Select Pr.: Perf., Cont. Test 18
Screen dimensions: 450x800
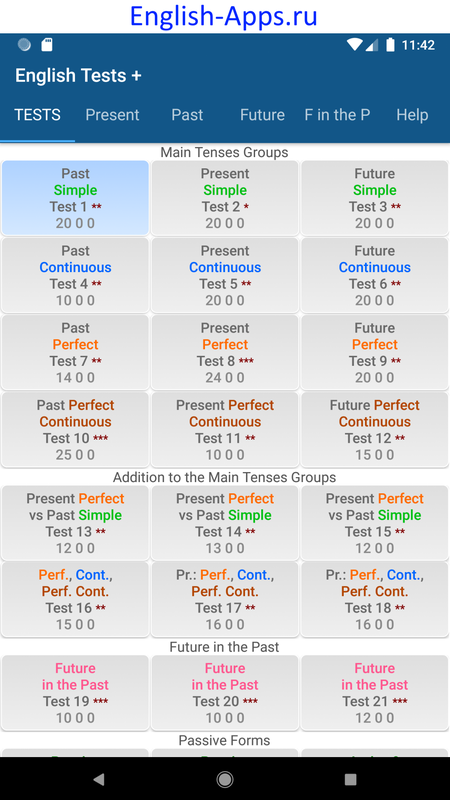pyautogui.click(x=374, y=599)
